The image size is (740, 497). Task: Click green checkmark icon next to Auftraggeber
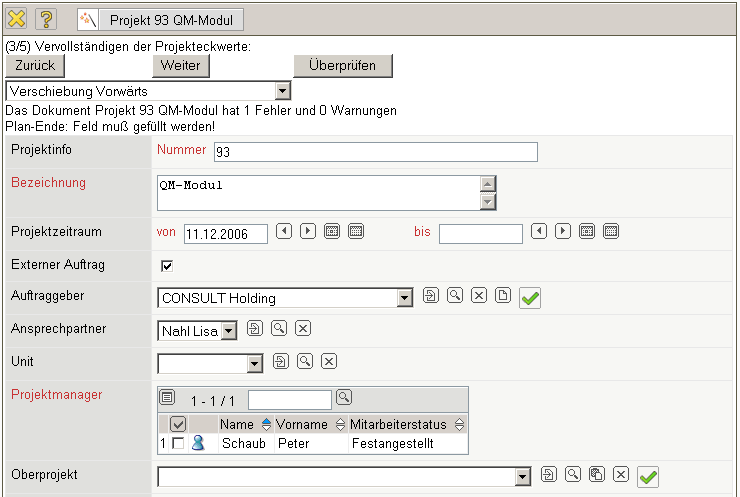coord(530,297)
